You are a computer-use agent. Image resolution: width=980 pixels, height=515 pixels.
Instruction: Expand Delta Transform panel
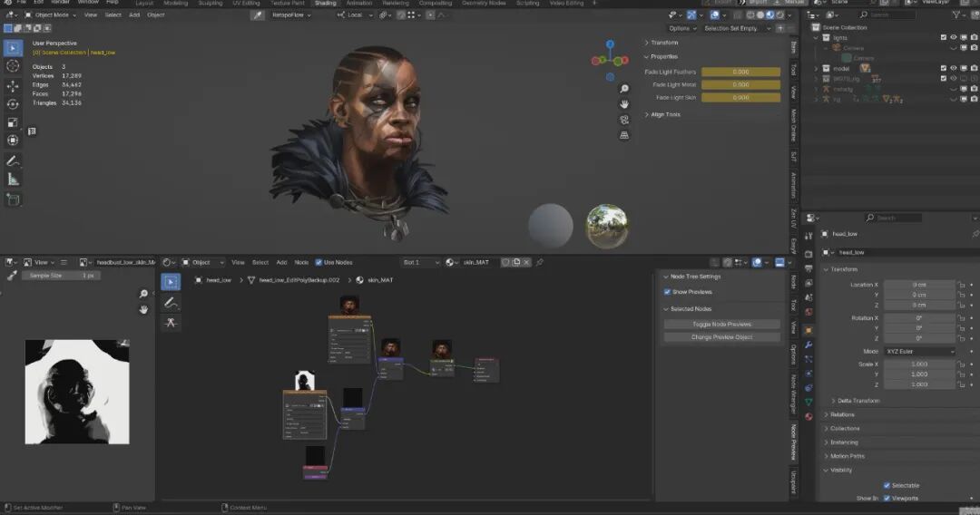click(857, 401)
